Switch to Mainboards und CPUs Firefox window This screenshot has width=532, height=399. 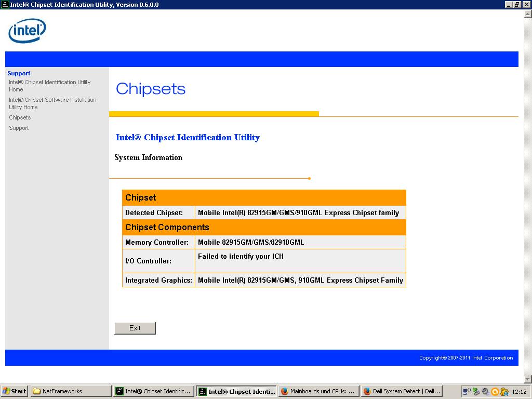coord(319,391)
